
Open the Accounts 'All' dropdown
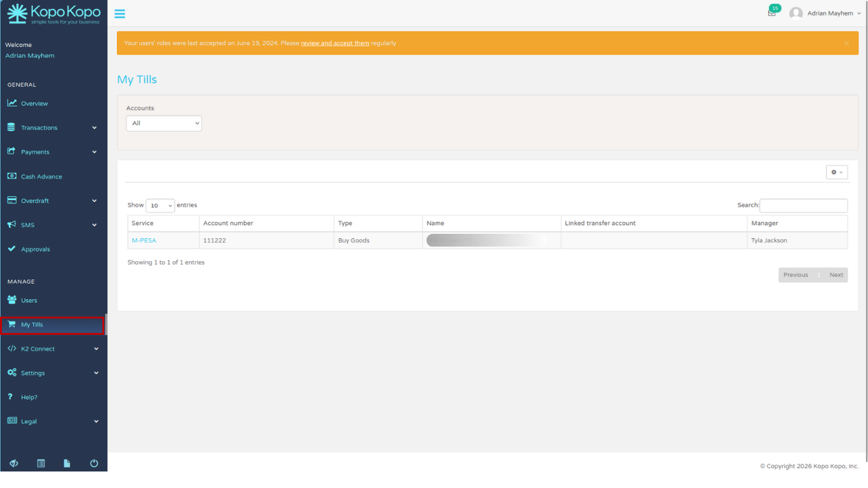tap(164, 123)
